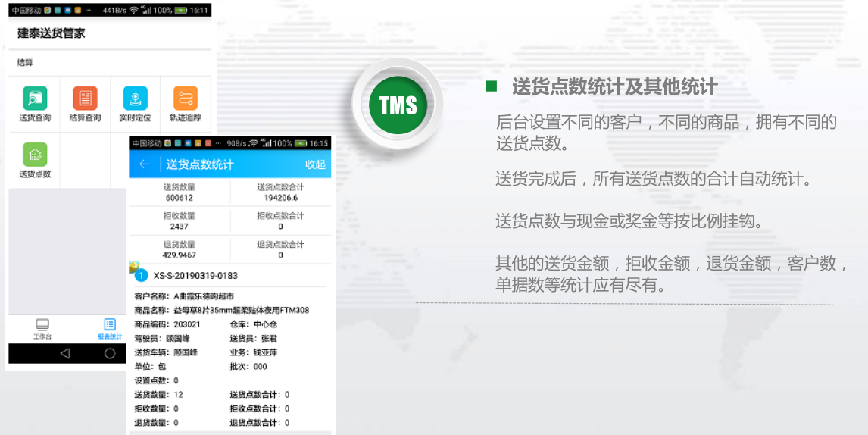Tap WiFi icon in first phone status bar

(133, 11)
